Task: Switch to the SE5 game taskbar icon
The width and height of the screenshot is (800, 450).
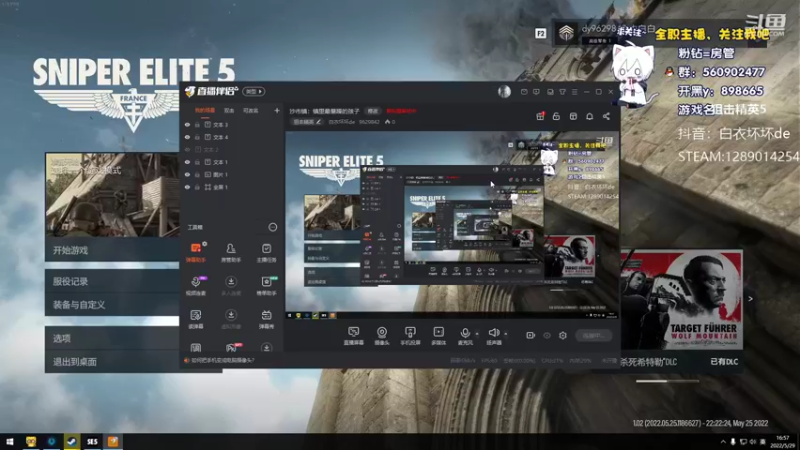Action: (92, 441)
